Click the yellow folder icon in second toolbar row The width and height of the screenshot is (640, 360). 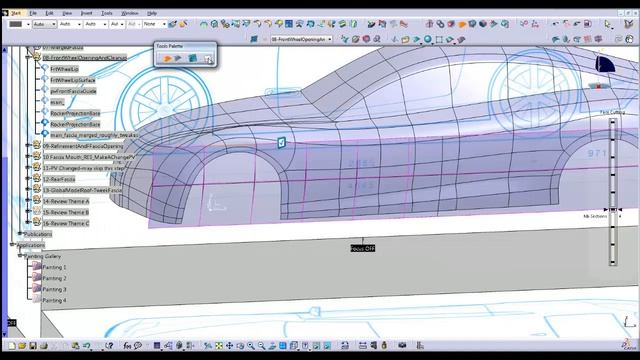point(405,40)
